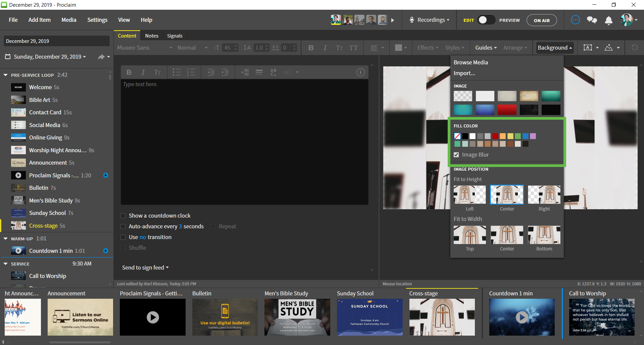The image size is (644, 345).
Task: Click the numbered list icon
Action: (191, 72)
